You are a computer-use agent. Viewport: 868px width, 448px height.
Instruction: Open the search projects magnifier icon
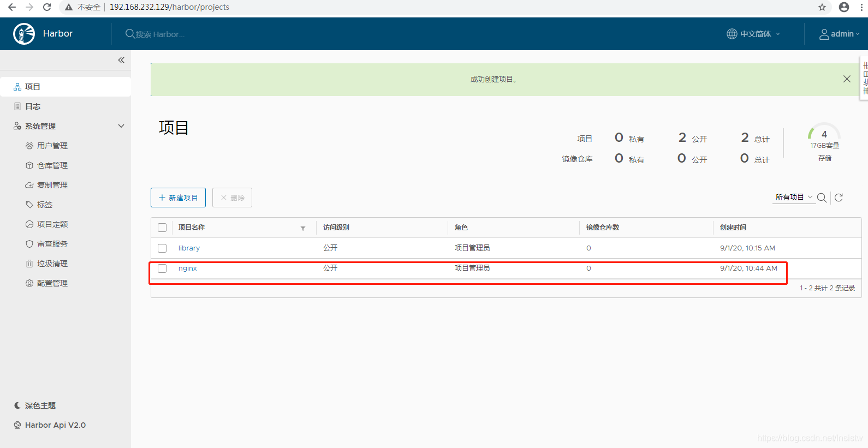pos(822,198)
